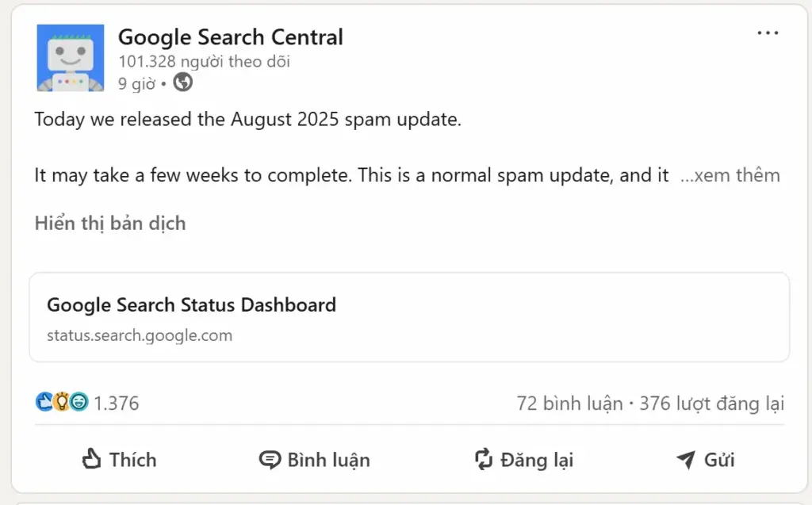Select the Bình luận action button
Image resolution: width=812 pixels, height=505 pixels.
pos(314,460)
